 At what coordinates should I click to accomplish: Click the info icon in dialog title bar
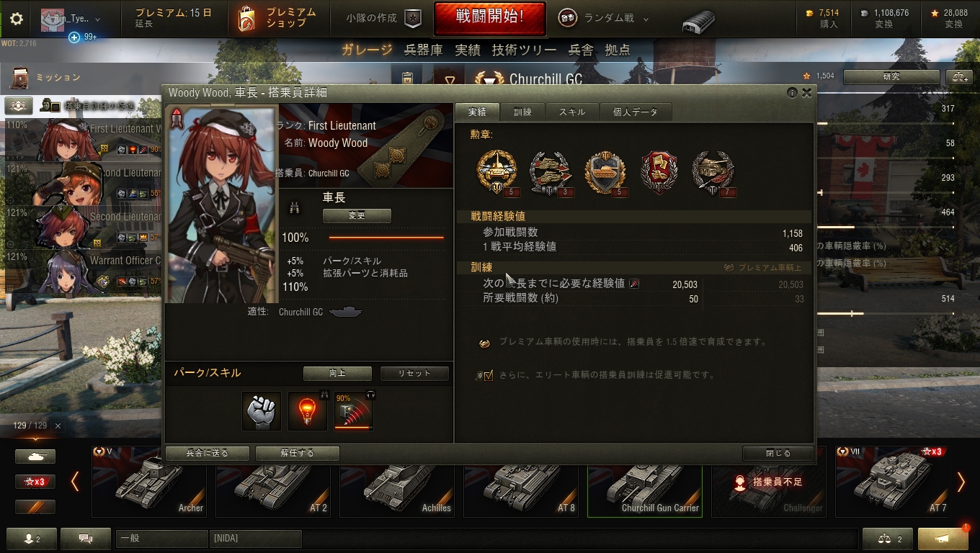(x=792, y=93)
